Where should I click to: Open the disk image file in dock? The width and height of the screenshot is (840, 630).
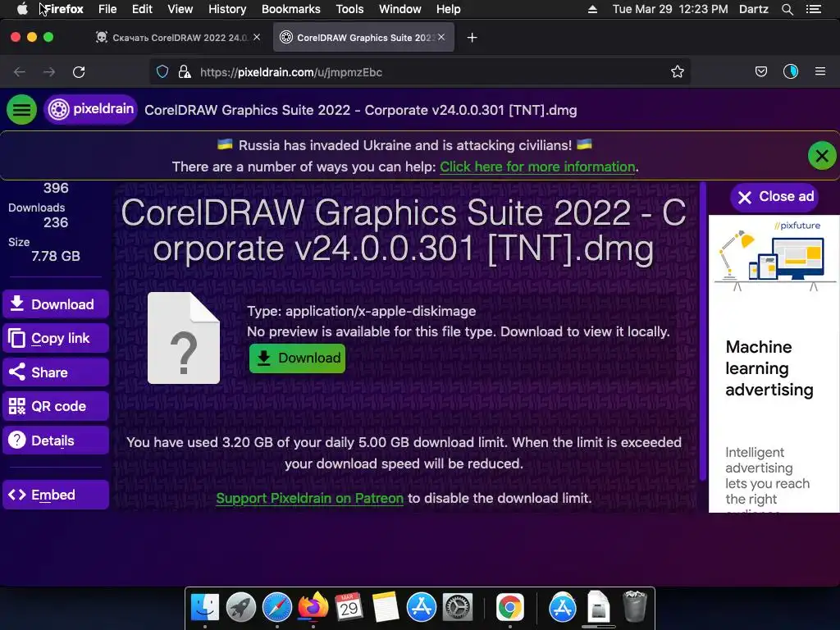click(598, 606)
